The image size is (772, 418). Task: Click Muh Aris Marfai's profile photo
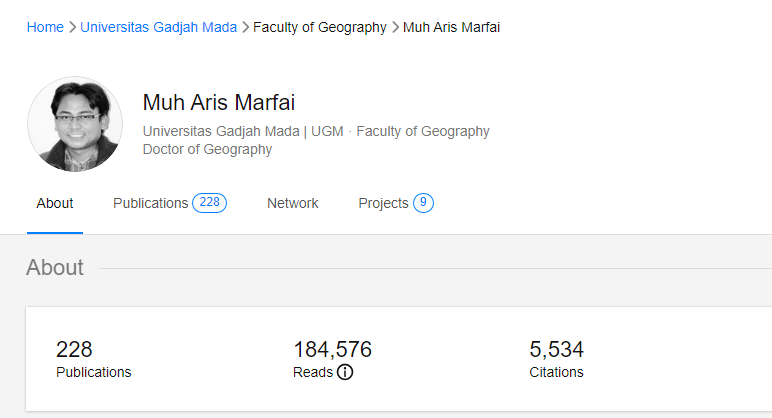(x=75, y=125)
